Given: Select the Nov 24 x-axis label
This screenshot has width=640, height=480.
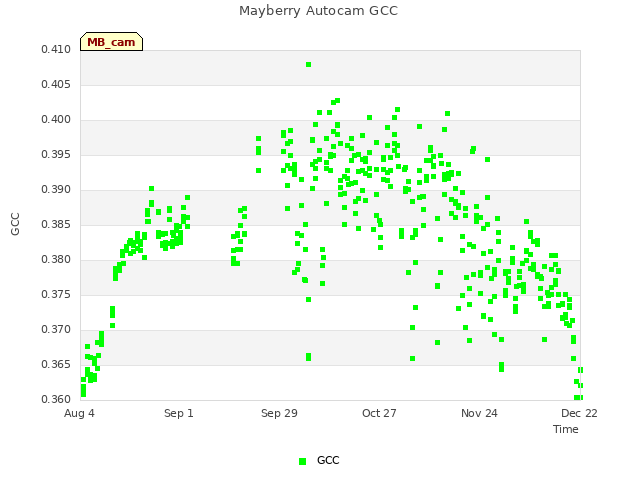Looking at the screenshot, I should coord(479,413).
